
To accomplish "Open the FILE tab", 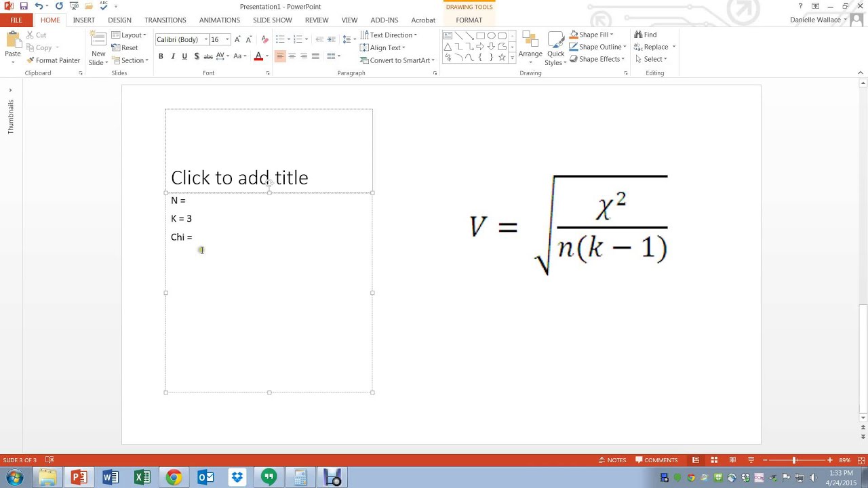I will tap(16, 20).
